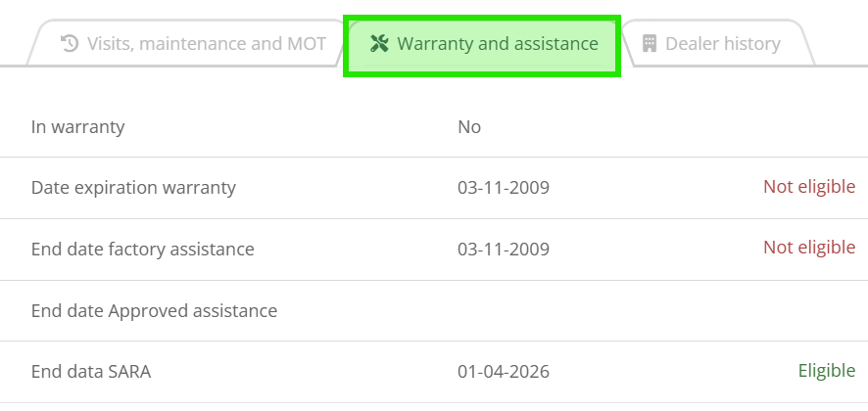The image size is (868, 411).
Task: Click the In warranty value No
Action: [x=469, y=126]
